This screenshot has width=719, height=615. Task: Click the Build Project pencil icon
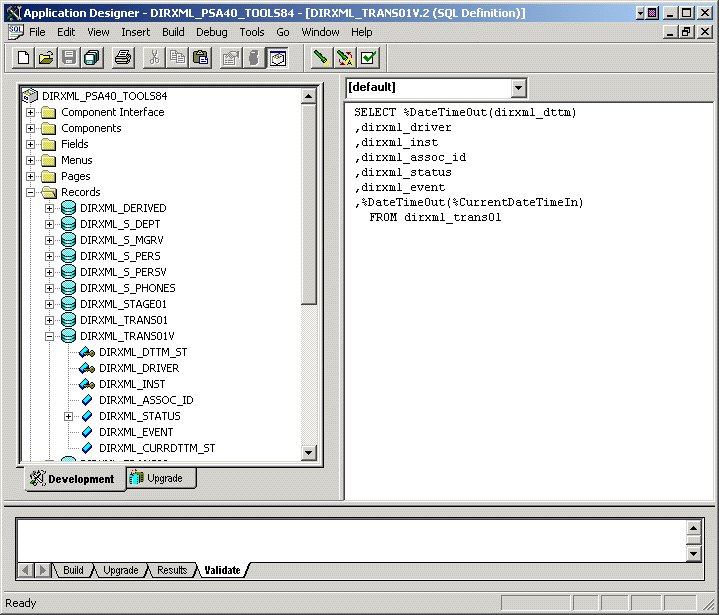[x=320, y=58]
